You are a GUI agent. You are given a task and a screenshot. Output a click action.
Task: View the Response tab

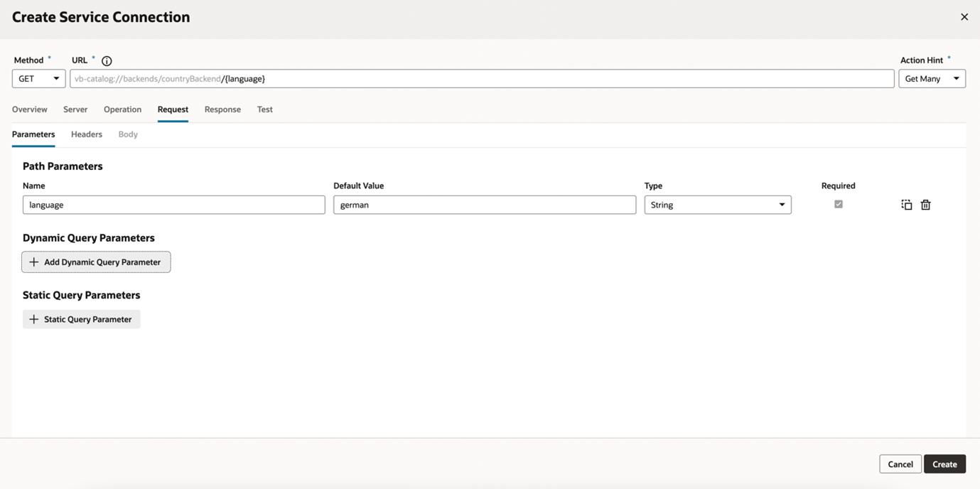click(222, 109)
